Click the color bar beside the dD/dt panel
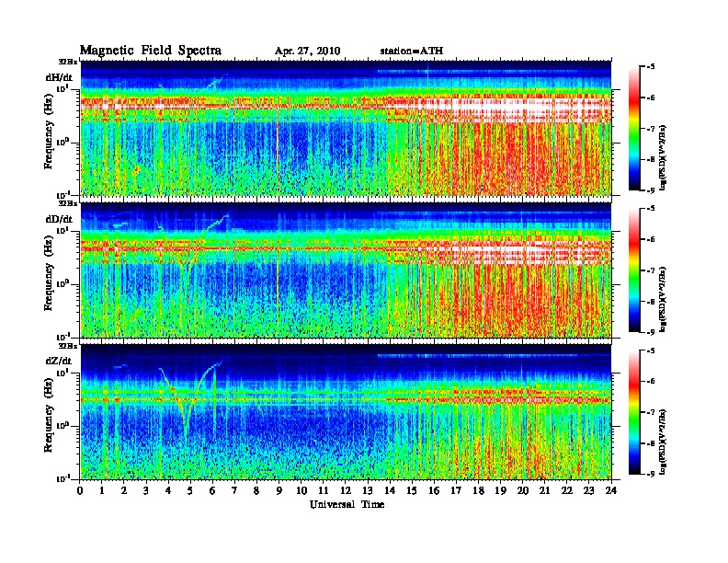The image size is (728, 563). [x=634, y=270]
